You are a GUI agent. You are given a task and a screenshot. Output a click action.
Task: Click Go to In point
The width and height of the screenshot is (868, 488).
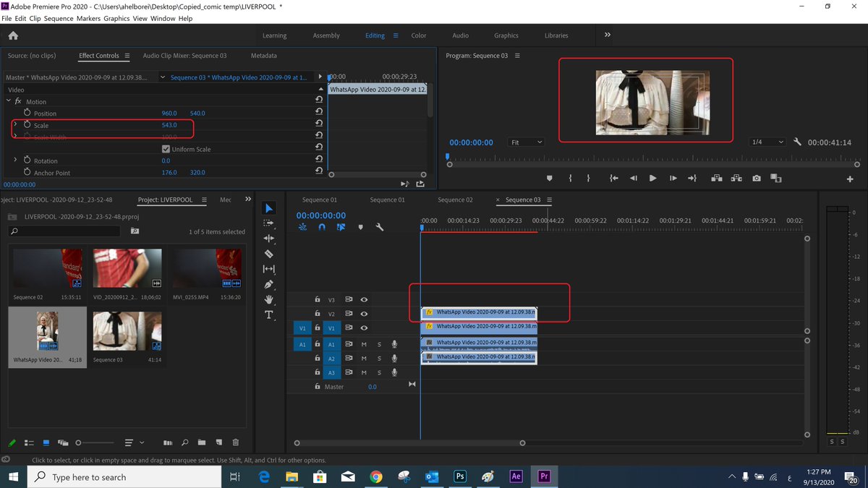point(613,178)
